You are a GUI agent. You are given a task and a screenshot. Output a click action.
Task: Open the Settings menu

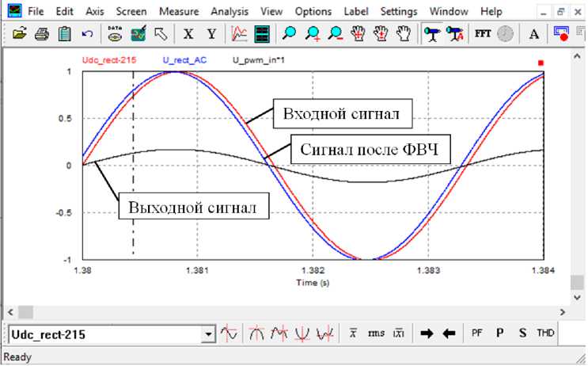click(x=399, y=12)
